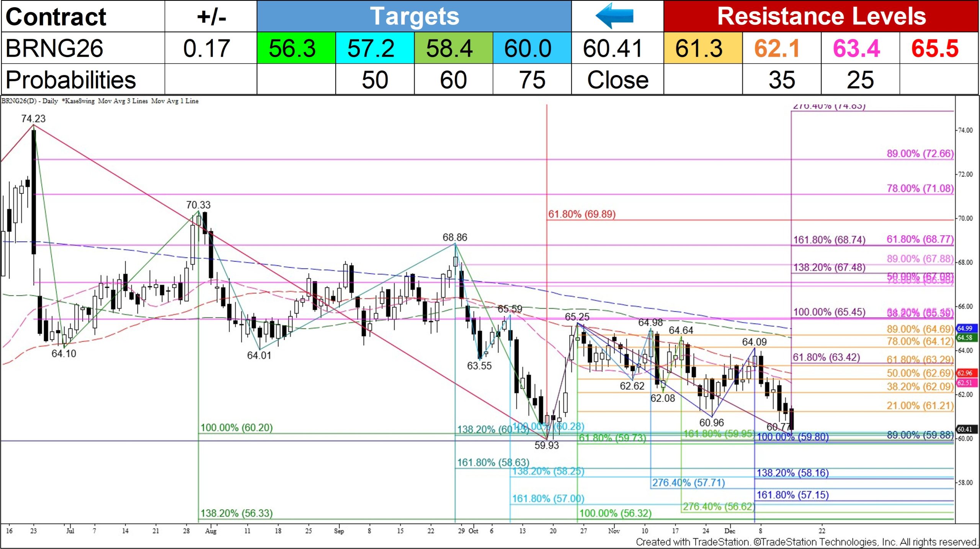Image resolution: width=980 pixels, height=549 pixels.
Task: Click the Dec date axis label
Action: 729,531
